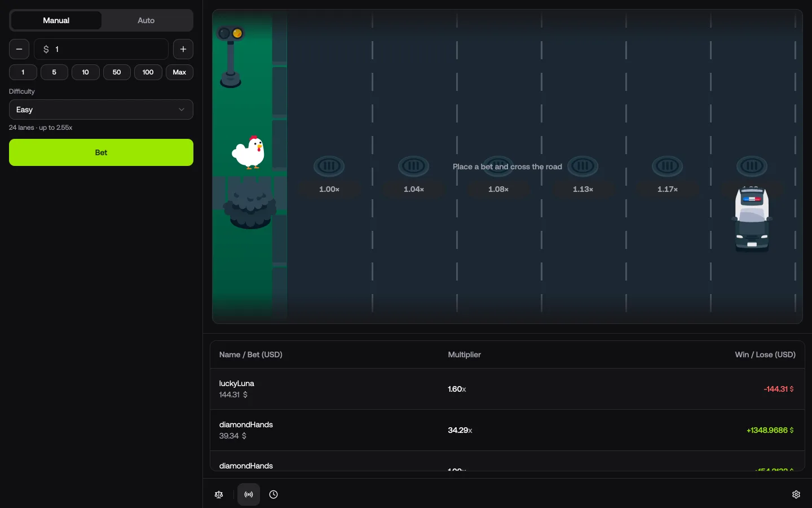Set bet amount to 10 preset
Viewport: 812px width, 508px height.
[86, 72]
